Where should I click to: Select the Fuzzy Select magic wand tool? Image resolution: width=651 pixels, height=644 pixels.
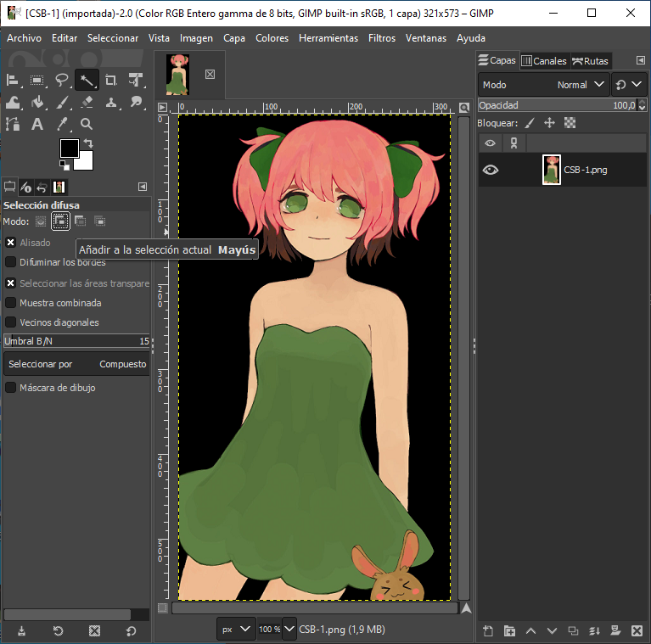click(x=87, y=80)
